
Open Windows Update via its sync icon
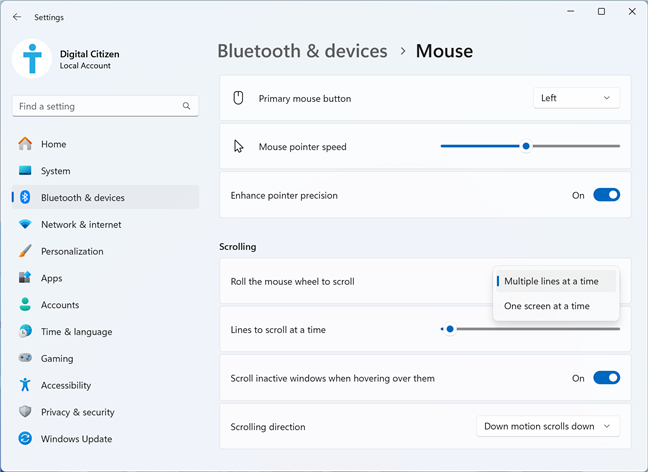click(25, 439)
